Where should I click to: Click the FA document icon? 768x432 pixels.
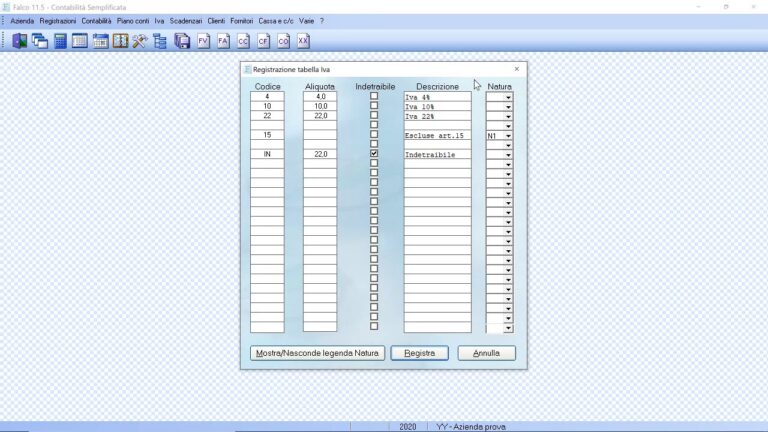(223, 41)
